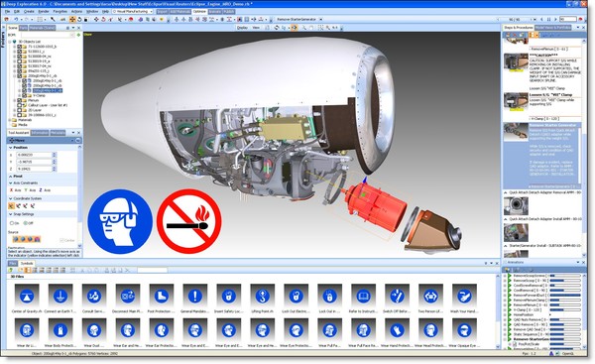Select the Lifting Point hook symbol
This screenshot has height=364, width=595.
(263, 296)
